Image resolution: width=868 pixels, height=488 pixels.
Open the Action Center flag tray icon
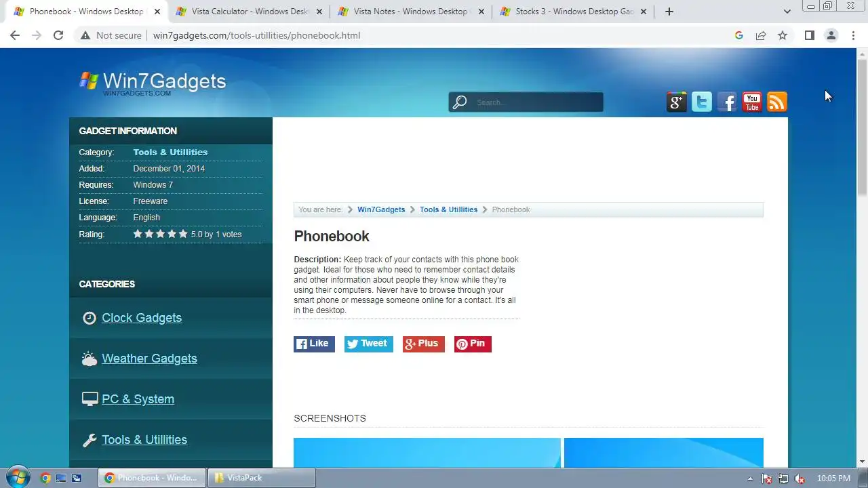point(767,479)
